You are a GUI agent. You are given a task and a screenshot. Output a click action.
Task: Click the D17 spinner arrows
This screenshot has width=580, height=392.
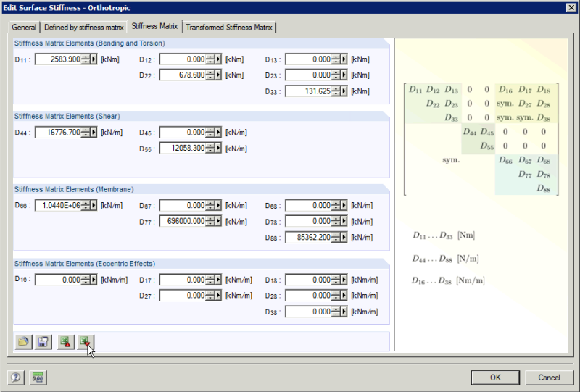point(210,280)
